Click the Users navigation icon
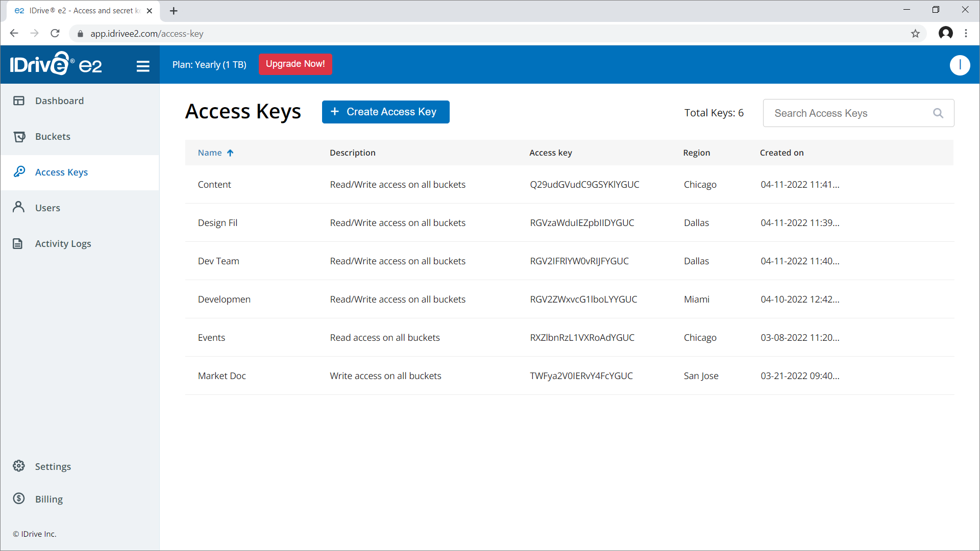Screen dimensions: 980x551 point(19,207)
